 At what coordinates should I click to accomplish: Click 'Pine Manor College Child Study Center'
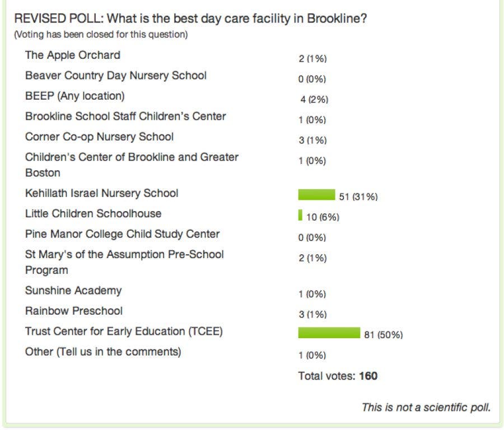point(122,233)
